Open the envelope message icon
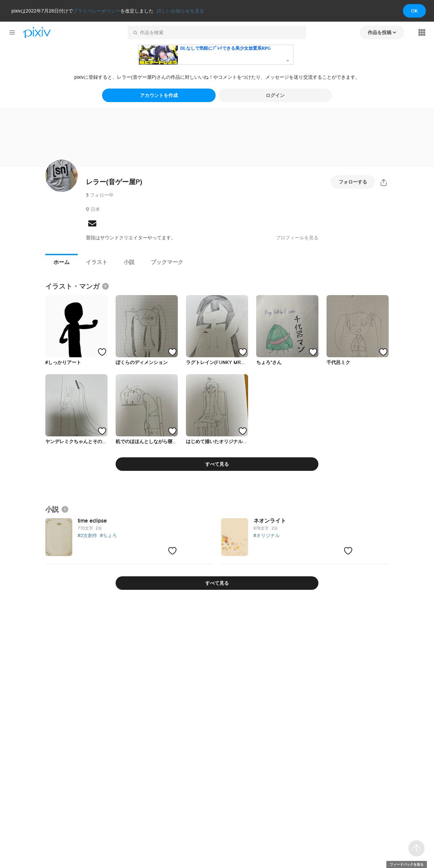 [x=92, y=223]
